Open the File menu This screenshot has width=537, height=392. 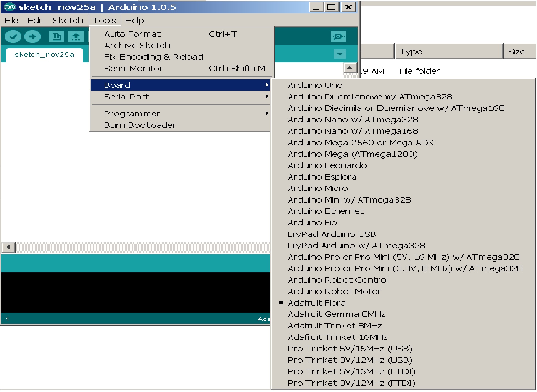pos(11,21)
